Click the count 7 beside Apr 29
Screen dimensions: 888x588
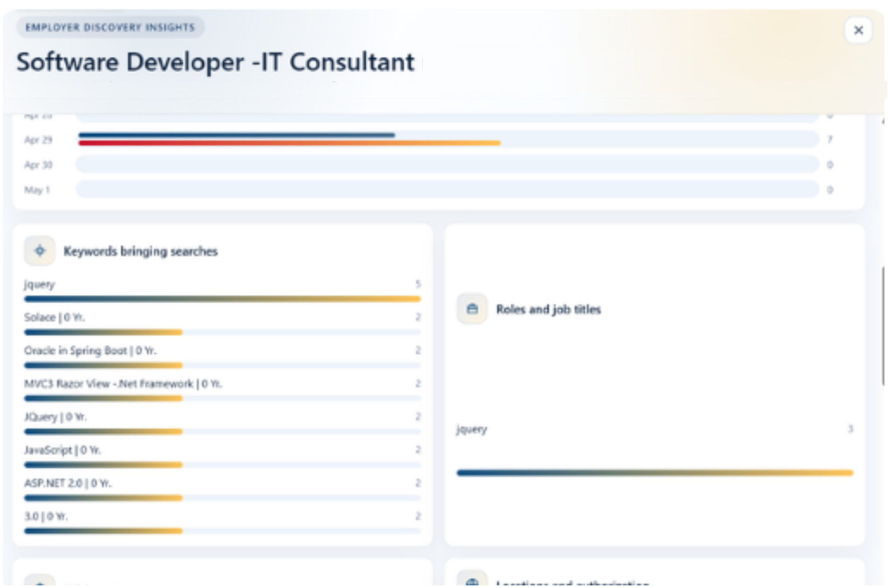click(x=829, y=140)
